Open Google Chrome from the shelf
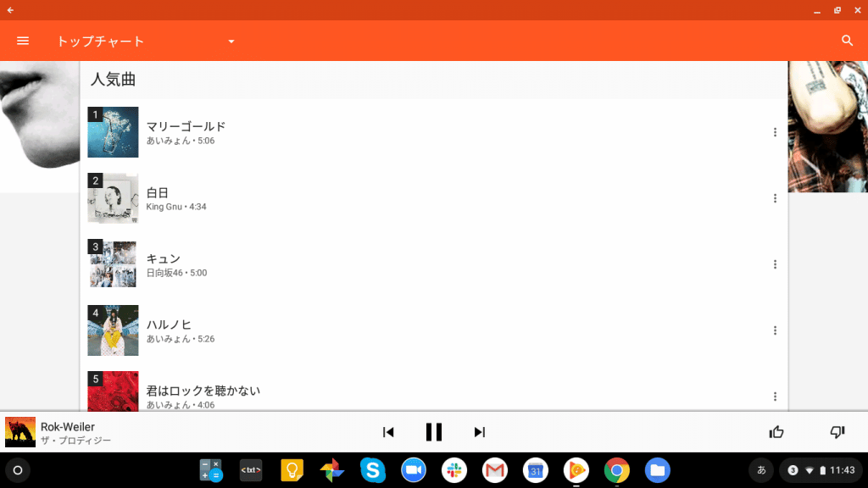Screen dimensions: 868x488 pyautogui.click(x=616, y=470)
